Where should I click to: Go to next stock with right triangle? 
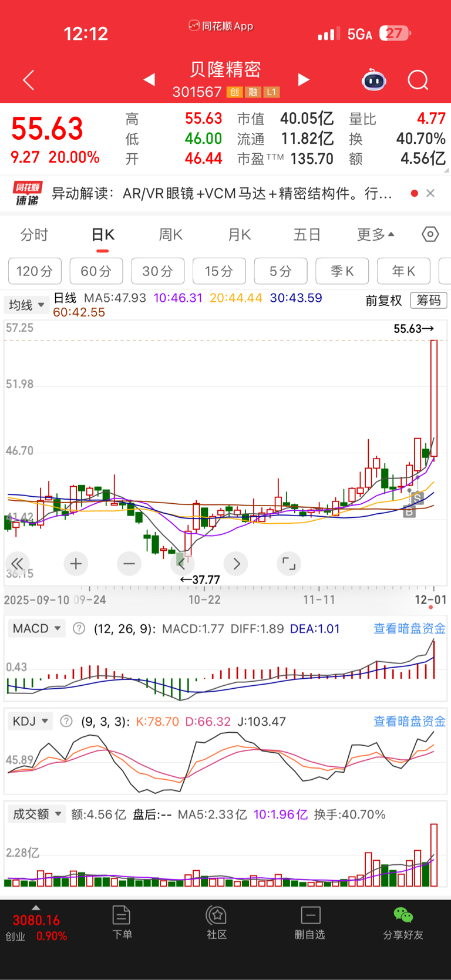point(304,79)
